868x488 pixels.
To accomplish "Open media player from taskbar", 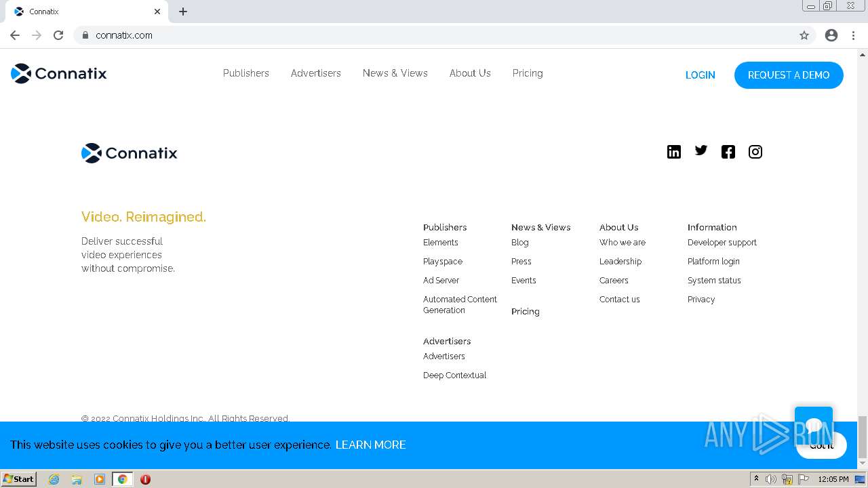I will pos(100,479).
